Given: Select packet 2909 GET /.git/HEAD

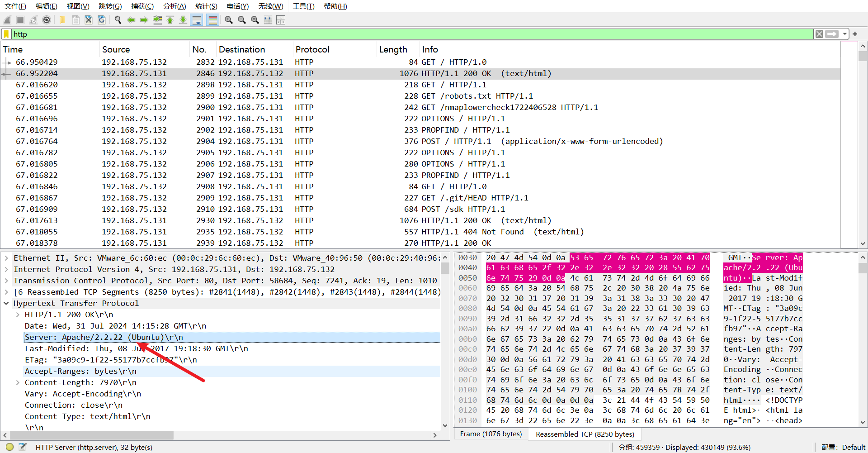Looking at the screenshot, I should 420,198.
